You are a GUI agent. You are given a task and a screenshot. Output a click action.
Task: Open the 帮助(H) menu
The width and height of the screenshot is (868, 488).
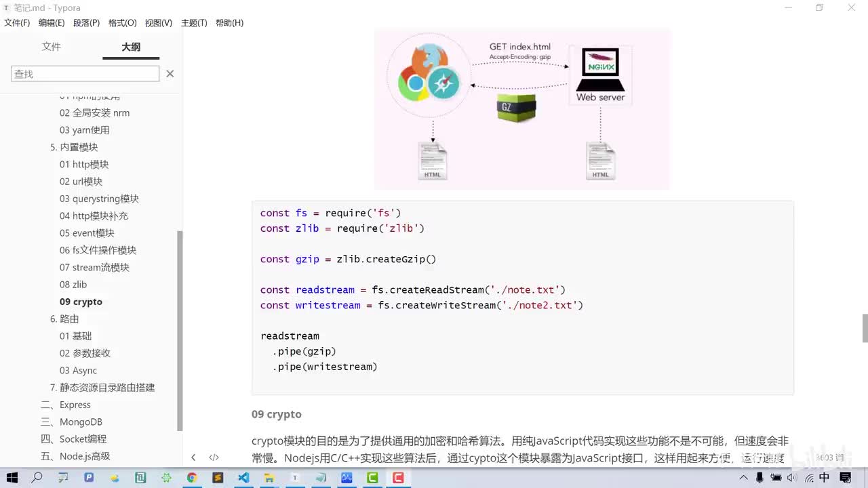click(x=229, y=23)
